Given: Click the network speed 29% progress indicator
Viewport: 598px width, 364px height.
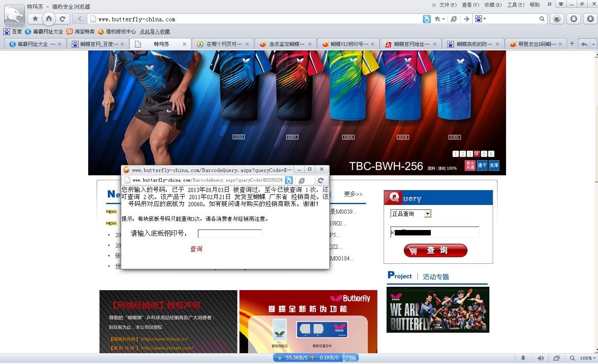Looking at the screenshot, I should coord(351,358).
